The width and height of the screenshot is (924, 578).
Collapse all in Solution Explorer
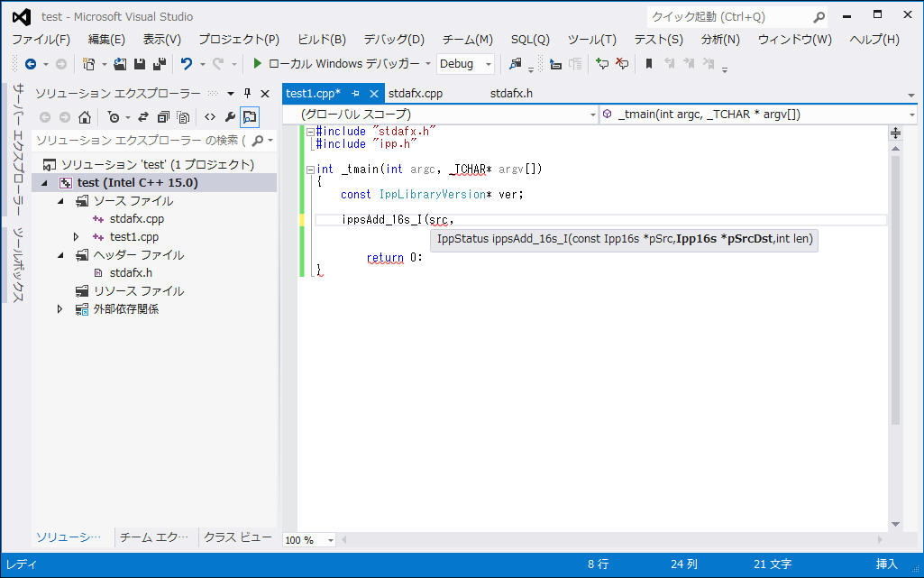(163, 117)
